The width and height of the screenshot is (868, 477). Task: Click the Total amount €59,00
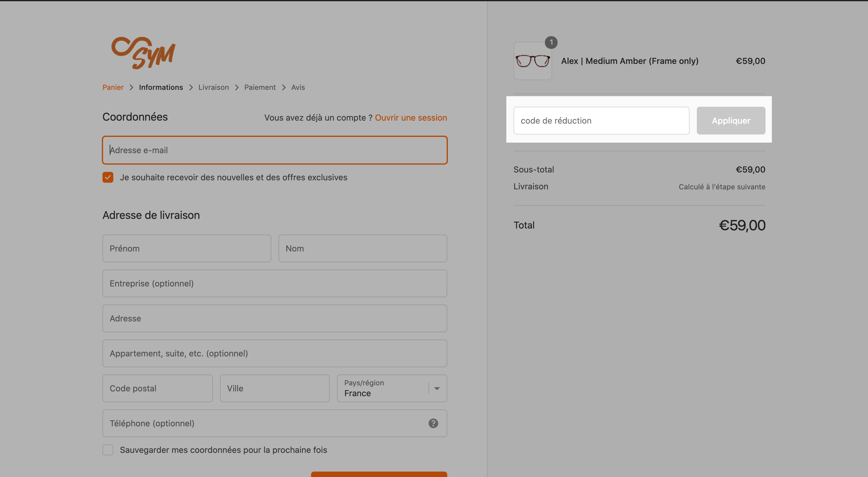pyautogui.click(x=742, y=225)
